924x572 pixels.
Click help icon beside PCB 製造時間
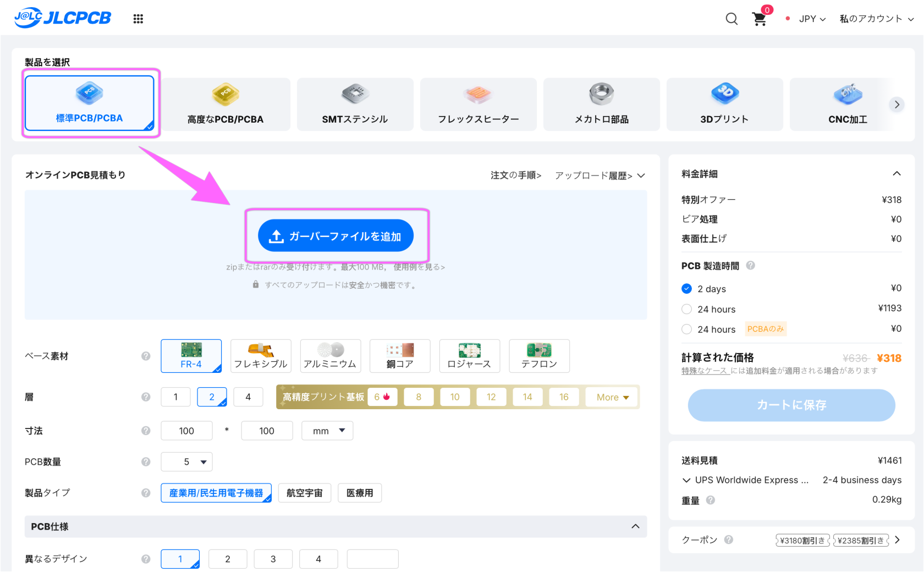[x=750, y=266]
